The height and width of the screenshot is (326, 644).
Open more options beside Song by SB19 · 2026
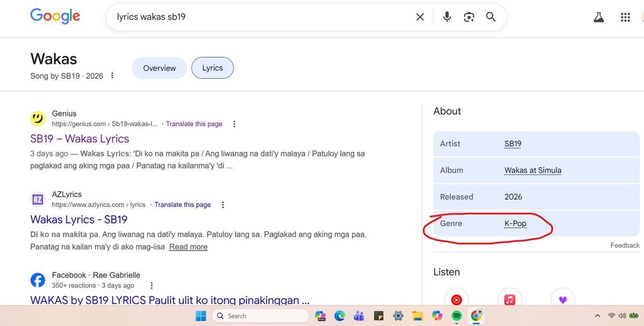[x=112, y=76]
